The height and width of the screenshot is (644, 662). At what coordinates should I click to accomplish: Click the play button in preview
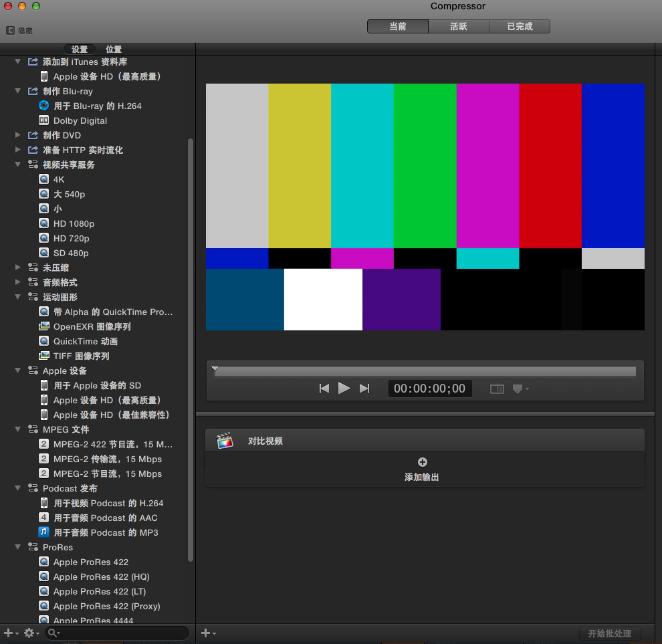[344, 389]
